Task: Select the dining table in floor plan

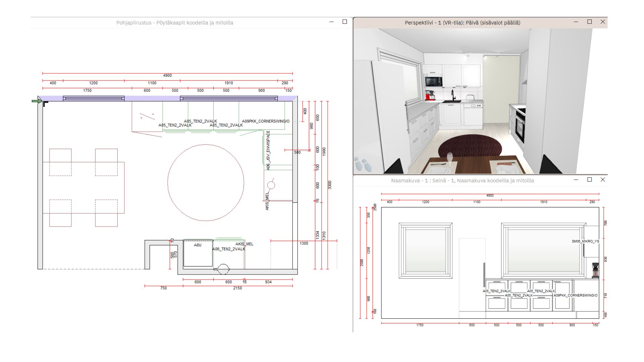Action: point(84,188)
